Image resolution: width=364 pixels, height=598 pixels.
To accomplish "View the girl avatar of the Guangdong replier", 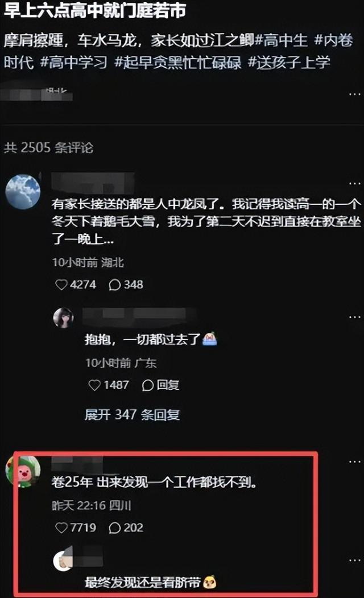I will pos(63,317).
